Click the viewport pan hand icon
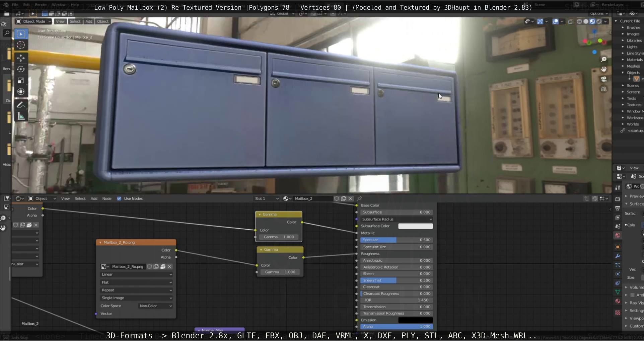The image size is (644, 341). (604, 69)
